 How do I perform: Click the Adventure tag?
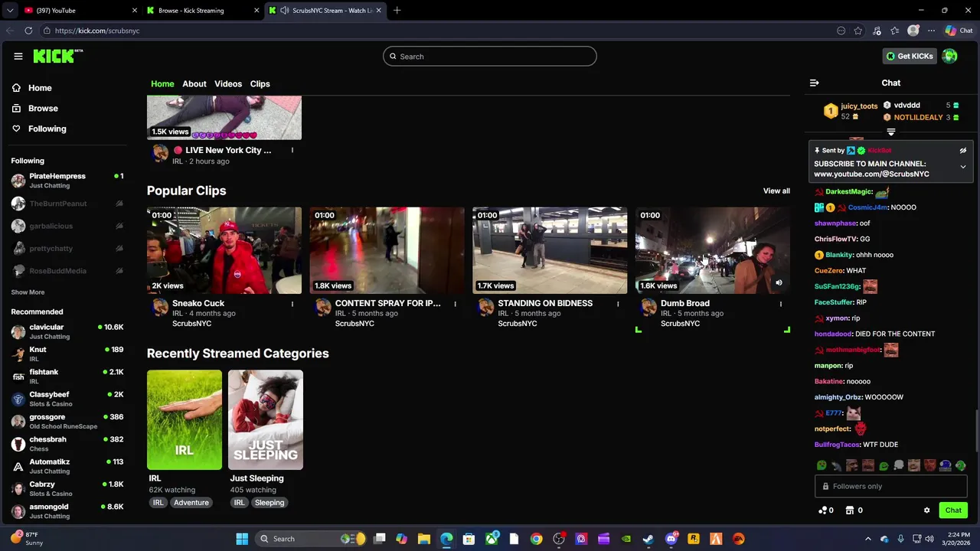(191, 503)
